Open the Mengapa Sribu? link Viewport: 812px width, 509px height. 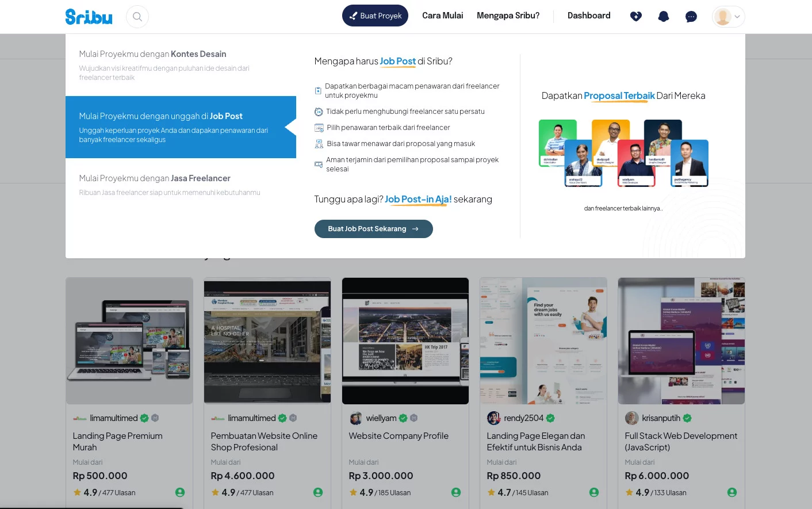[x=508, y=16]
